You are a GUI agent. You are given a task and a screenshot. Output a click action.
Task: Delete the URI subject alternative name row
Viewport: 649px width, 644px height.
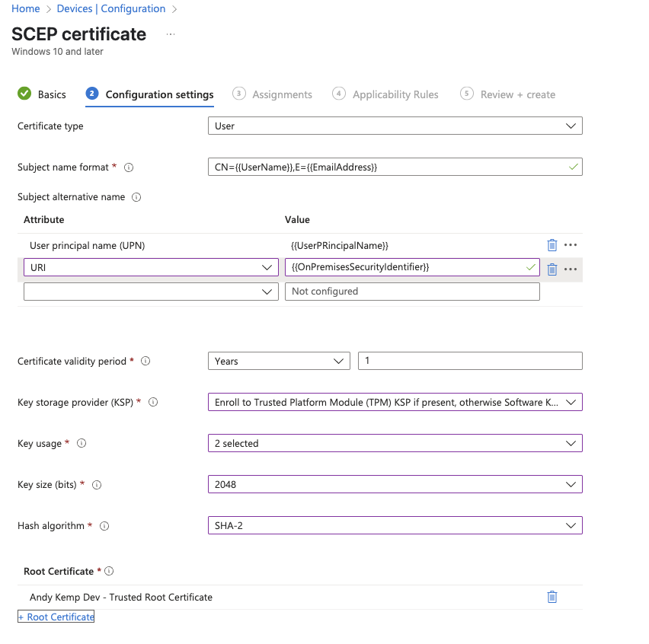(x=552, y=269)
